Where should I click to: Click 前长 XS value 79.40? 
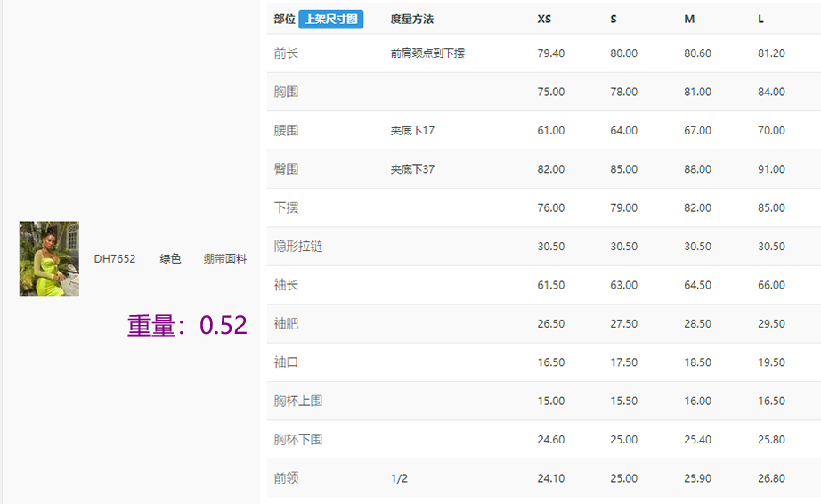551,53
